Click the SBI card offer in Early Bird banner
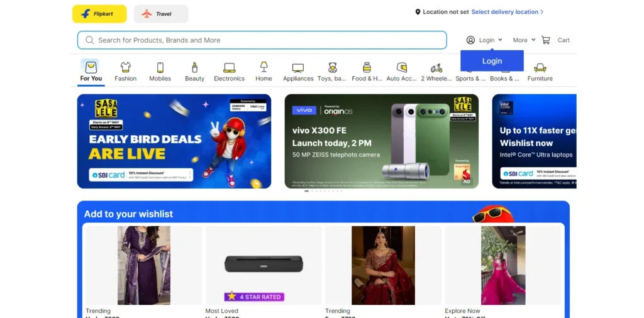Image resolution: width=644 pixels, height=318 pixels. click(x=141, y=175)
